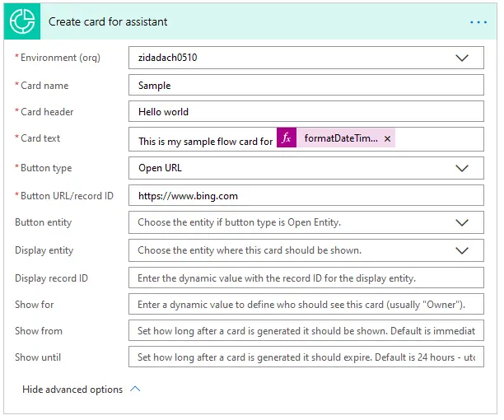Focus the Show until input field
Viewport: 504px width, 420px height.
[x=306, y=357]
